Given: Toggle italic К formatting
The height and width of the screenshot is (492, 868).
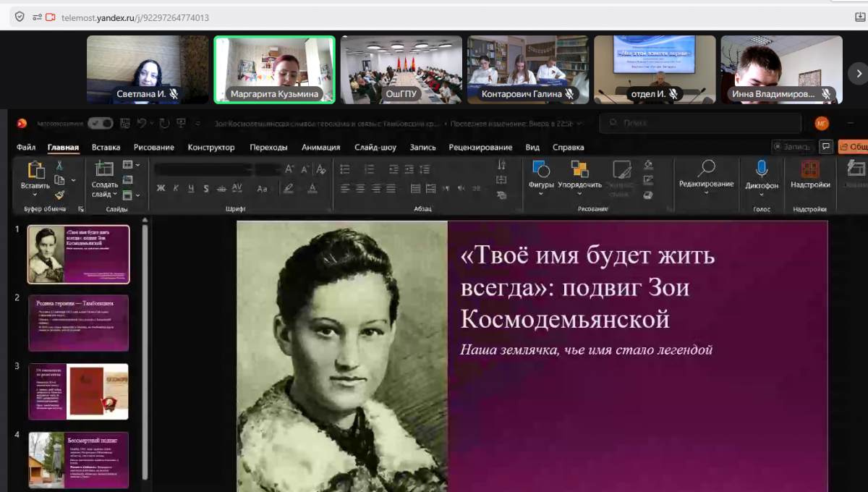Looking at the screenshot, I should pyautogui.click(x=176, y=189).
